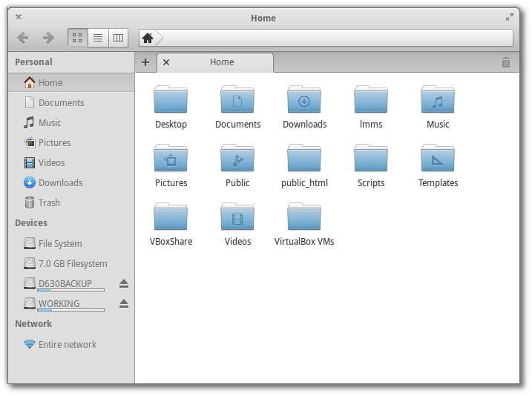Viewport: 532px width, 396px height.
Task: Eject the D630BACKUP drive
Action: tap(124, 283)
